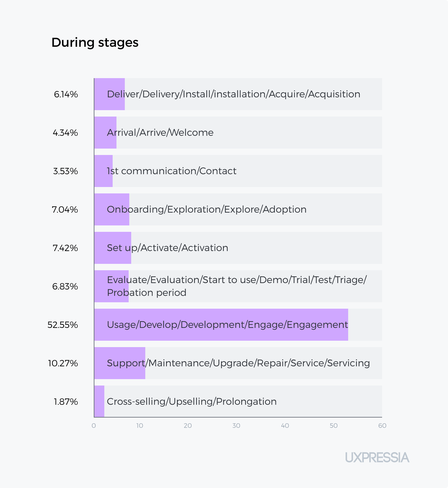Screen dimensions: 448x488
Task: Click the 0 axis tick label
Action: click(x=94, y=426)
